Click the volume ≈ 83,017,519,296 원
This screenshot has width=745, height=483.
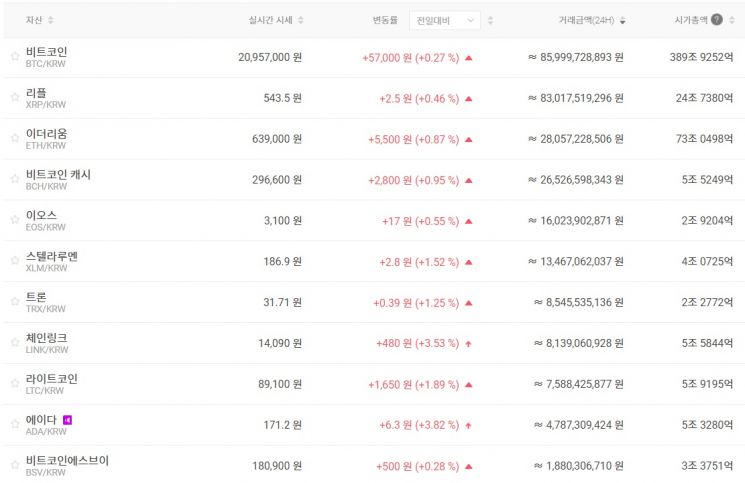point(576,98)
